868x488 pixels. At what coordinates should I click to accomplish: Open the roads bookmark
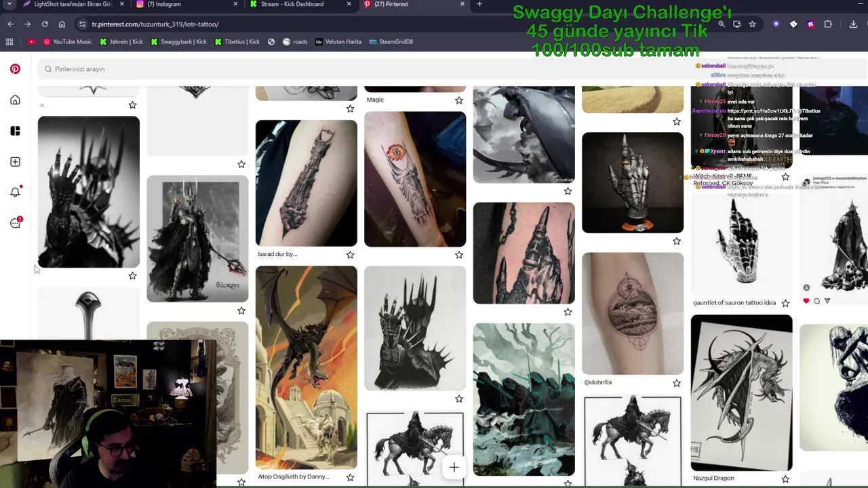click(x=295, y=41)
